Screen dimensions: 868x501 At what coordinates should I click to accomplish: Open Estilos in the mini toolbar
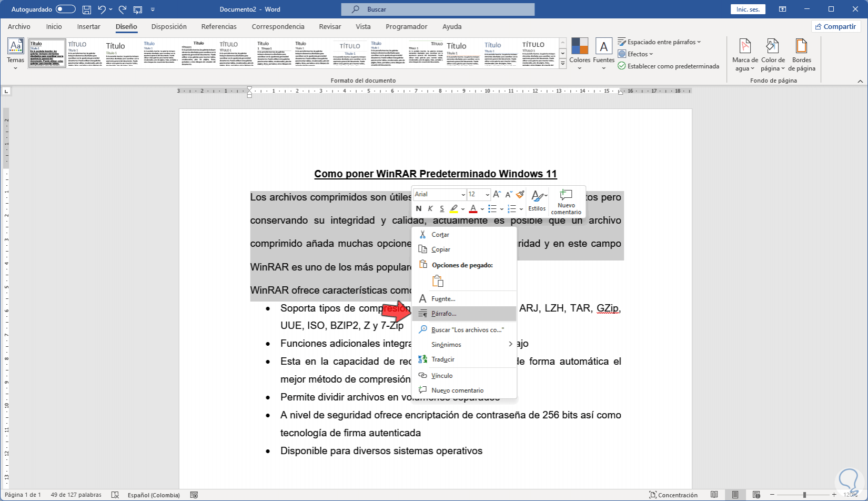point(537,201)
